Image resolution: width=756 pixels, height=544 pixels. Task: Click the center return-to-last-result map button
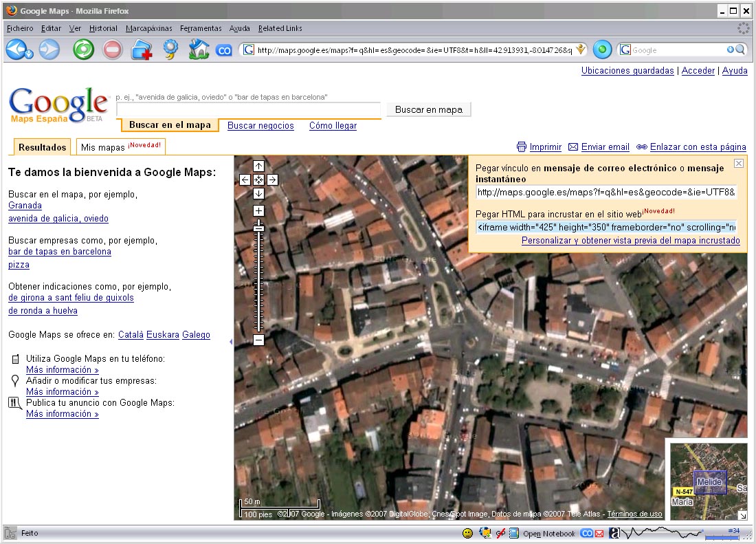coord(259,180)
